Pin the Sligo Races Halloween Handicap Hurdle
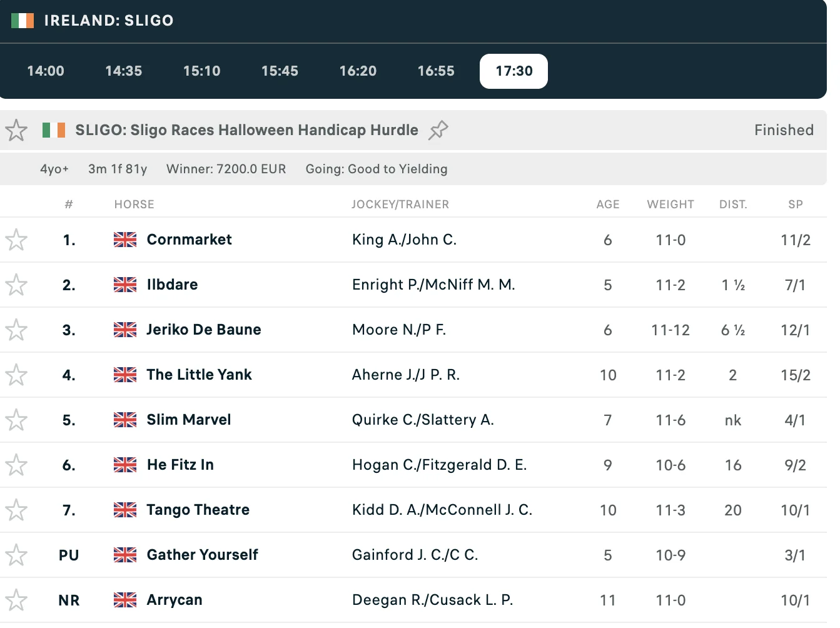Viewport: 840px width, 628px height. (x=438, y=130)
